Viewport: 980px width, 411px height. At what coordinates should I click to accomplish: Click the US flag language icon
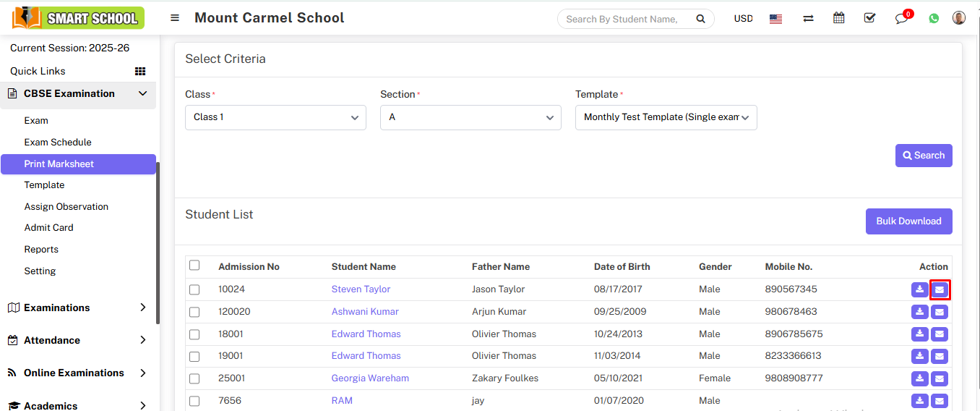(775, 19)
